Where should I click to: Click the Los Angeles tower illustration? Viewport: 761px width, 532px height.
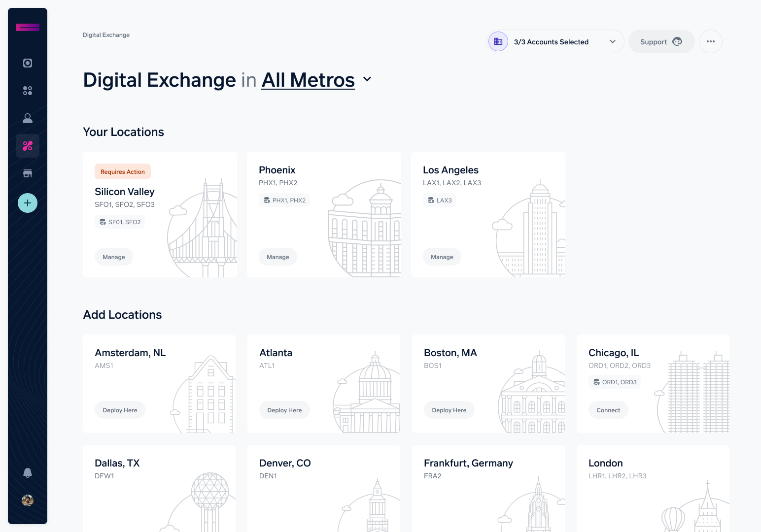(x=530, y=228)
